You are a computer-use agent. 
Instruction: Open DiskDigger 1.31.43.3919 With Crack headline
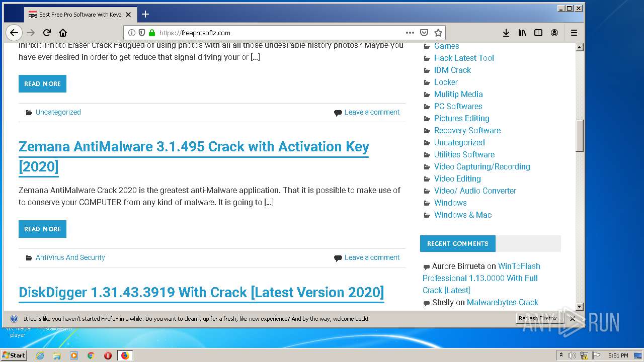pyautogui.click(x=201, y=292)
